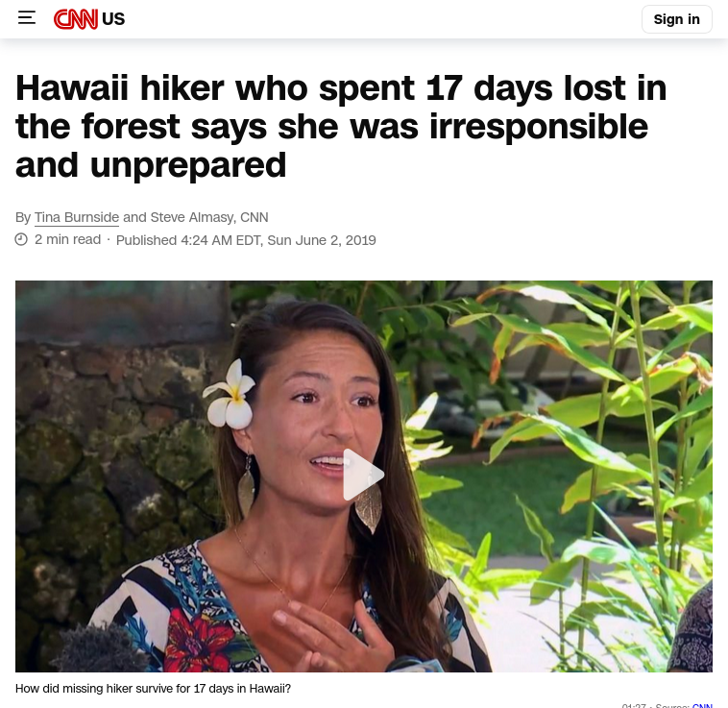
Task: Follow the CNN source link under video
Action: pos(702,705)
